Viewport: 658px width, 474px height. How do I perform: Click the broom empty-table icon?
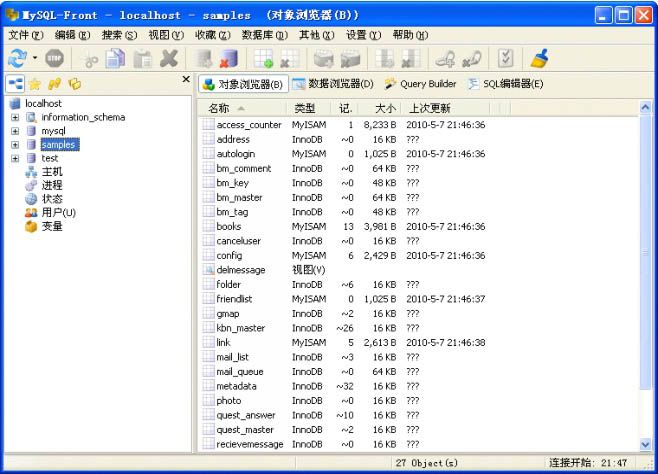tap(540, 58)
